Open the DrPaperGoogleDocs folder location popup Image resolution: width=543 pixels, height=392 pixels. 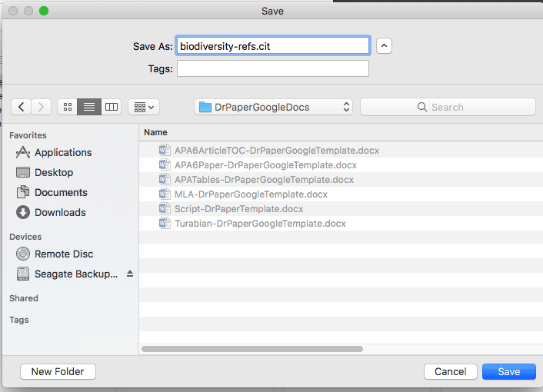click(275, 107)
